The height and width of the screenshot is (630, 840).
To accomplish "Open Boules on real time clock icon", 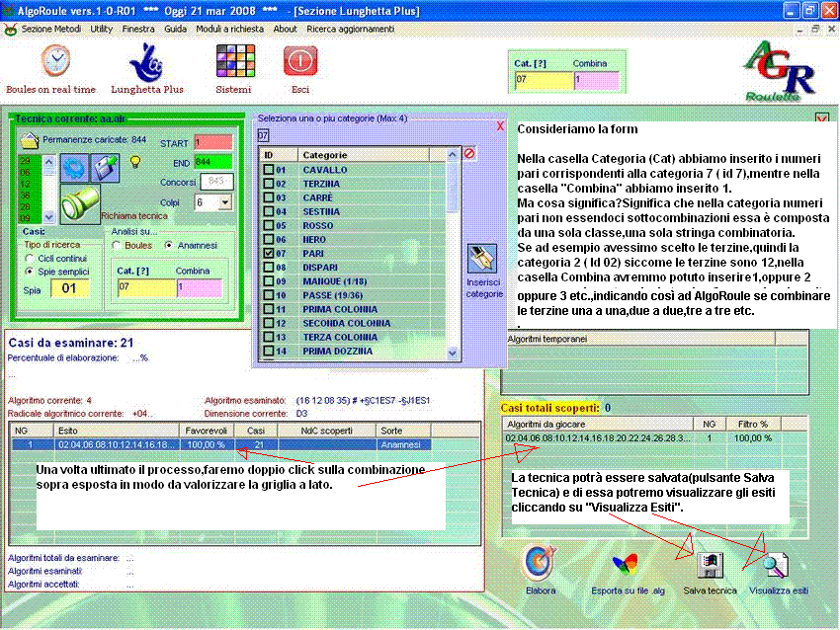I will point(55,60).
